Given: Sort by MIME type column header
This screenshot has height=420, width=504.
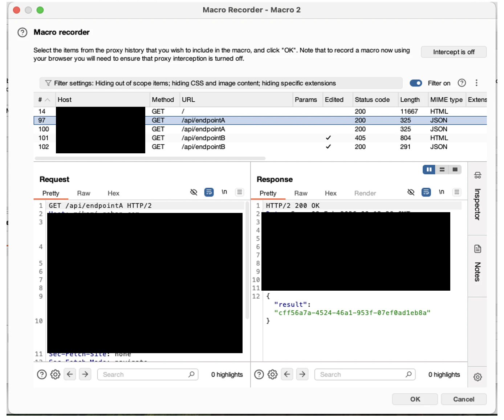Looking at the screenshot, I should click(447, 100).
